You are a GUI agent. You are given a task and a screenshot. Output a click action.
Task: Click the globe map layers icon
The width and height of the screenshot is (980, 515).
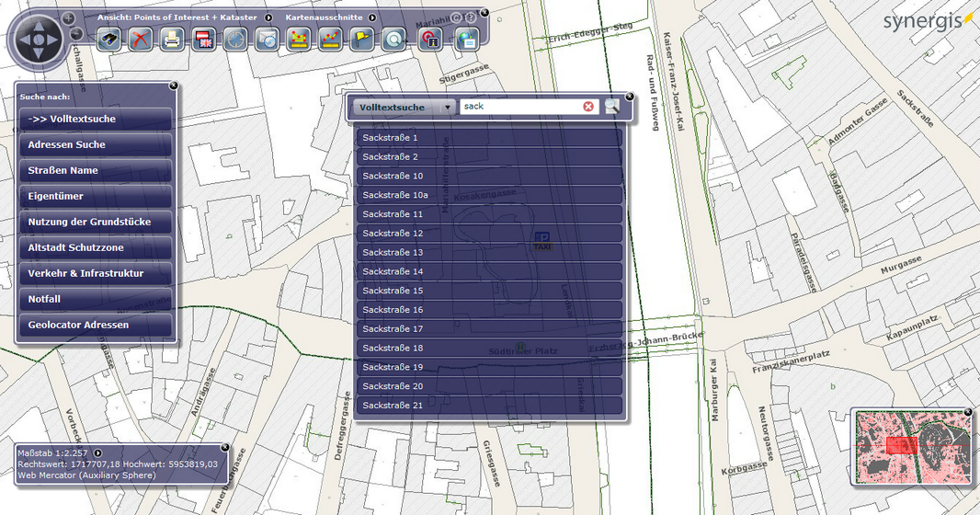click(x=466, y=40)
